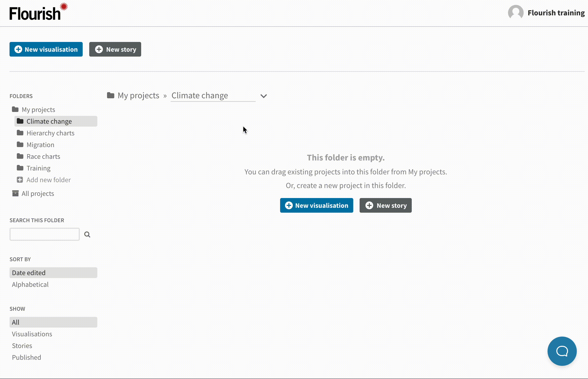The width and height of the screenshot is (588, 379).
Task: Open My projects in folder sidebar
Action: coord(38,110)
